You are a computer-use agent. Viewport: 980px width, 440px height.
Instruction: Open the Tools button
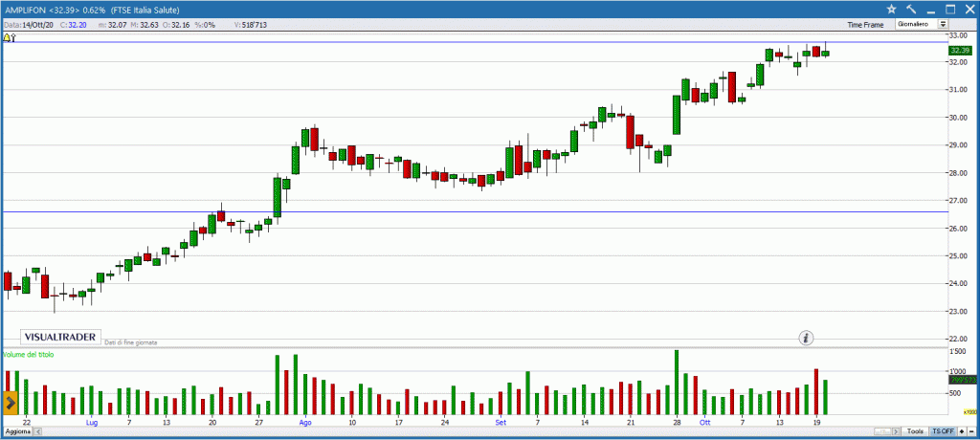pos(916,431)
